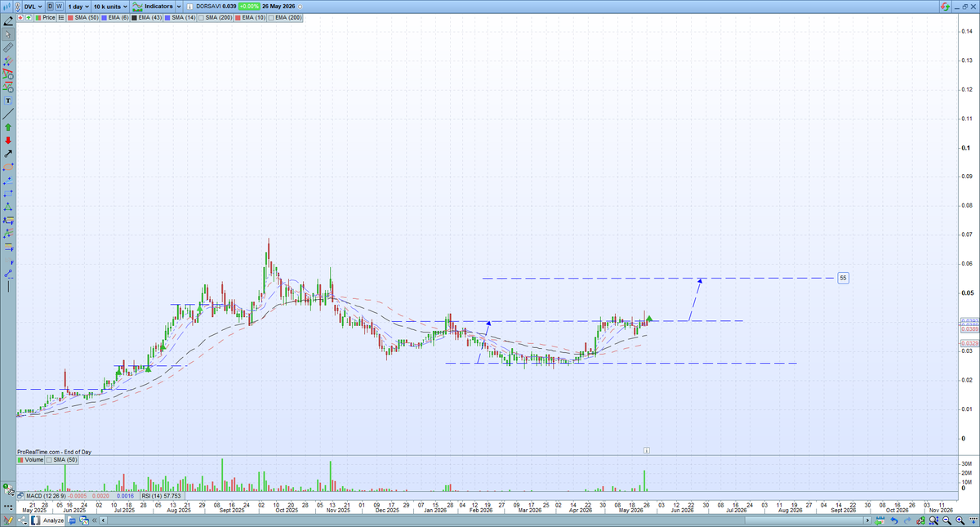Expand the arrow next to Indicators
980x527 pixels.
tap(179, 7)
